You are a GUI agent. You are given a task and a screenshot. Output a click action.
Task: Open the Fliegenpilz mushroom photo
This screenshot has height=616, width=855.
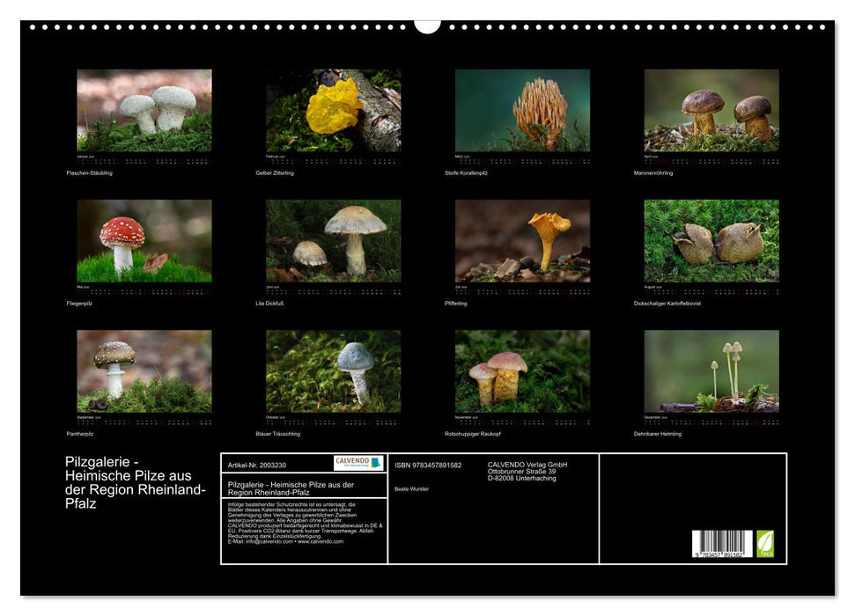pyautogui.click(x=144, y=241)
